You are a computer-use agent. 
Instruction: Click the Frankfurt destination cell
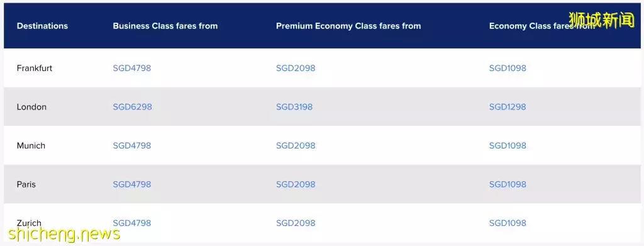pyautogui.click(x=35, y=68)
